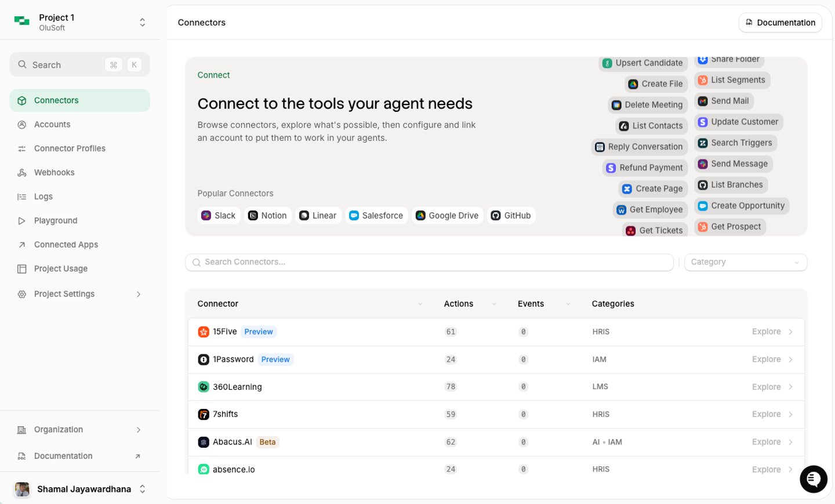This screenshot has width=835, height=504.
Task: Click the OluSoft project logo icon
Action: [22, 21]
